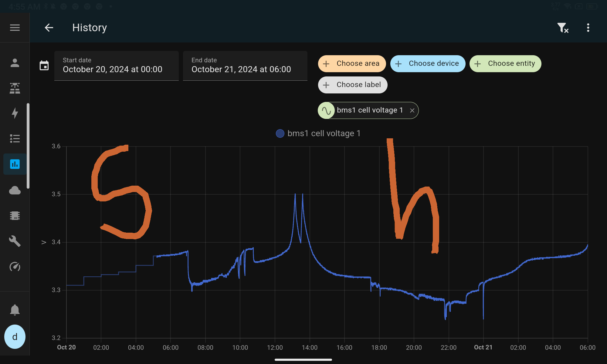Open the solar panel sidebar icon
Viewport: 607px width, 364px height.
coord(15,88)
